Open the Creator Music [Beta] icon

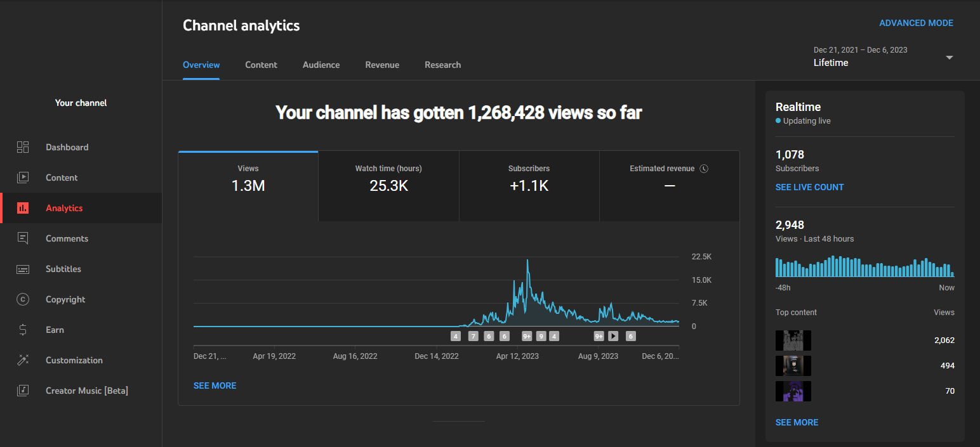tap(23, 391)
